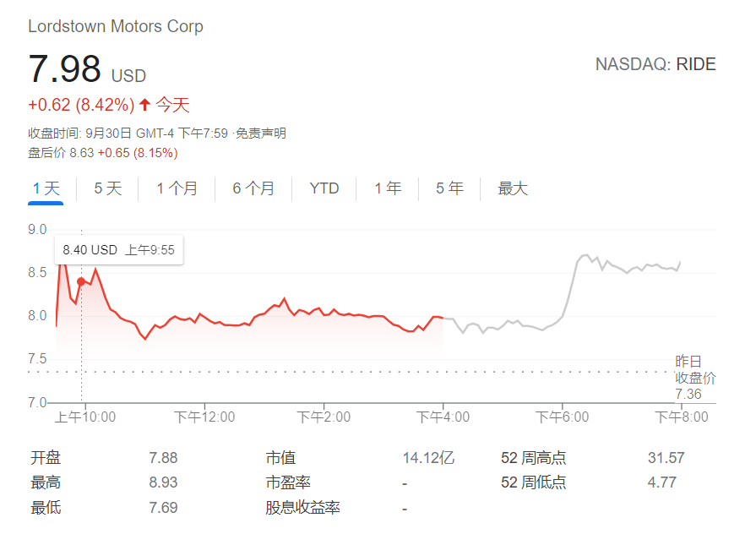Screen dimensions: 756x545
Task: Click the 市值 14.12亿 value
Action: [428, 458]
